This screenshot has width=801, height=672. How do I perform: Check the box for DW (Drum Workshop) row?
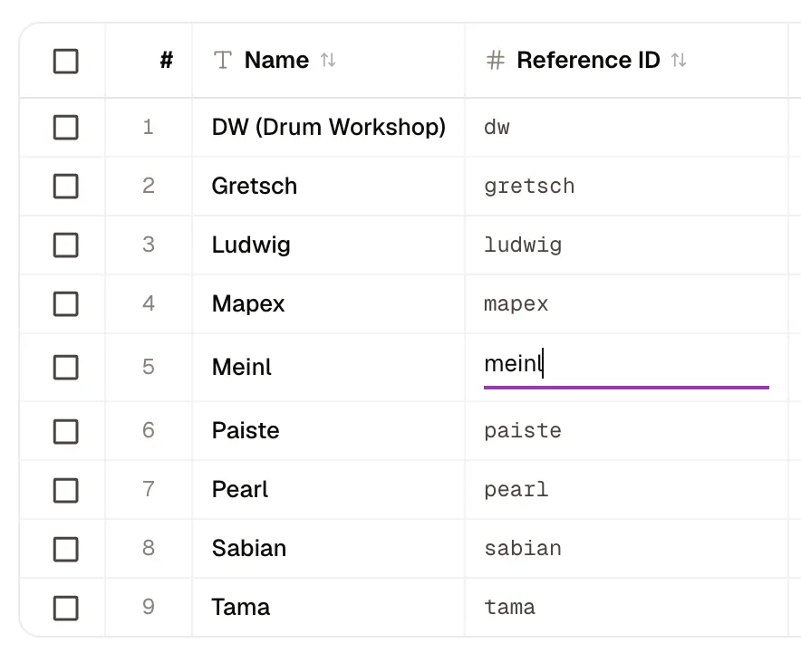coord(66,127)
